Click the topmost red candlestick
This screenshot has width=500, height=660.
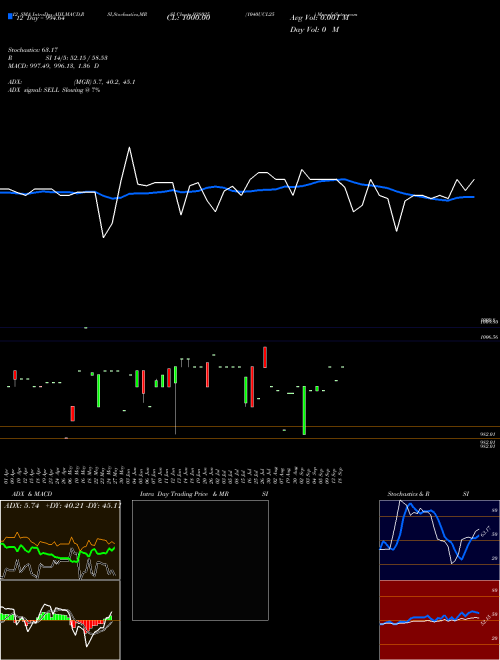coord(265,357)
